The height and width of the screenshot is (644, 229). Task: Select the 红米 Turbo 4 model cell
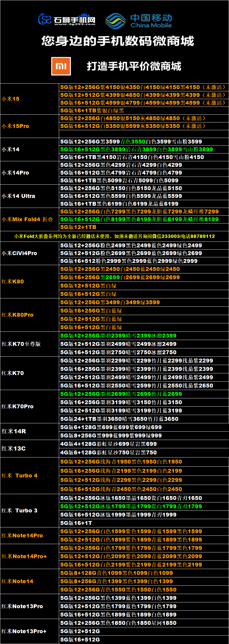tap(30, 476)
